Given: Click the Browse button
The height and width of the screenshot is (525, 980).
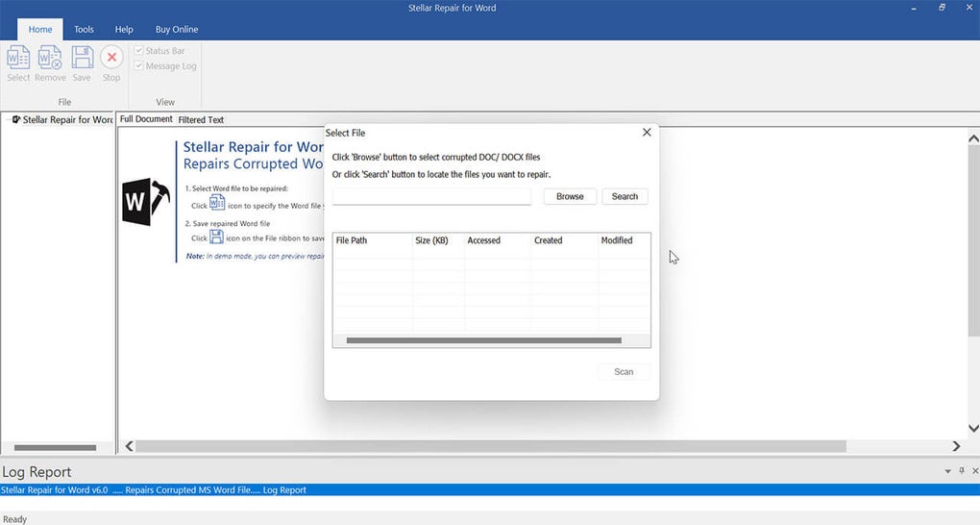Looking at the screenshot, I should [570, 196].
